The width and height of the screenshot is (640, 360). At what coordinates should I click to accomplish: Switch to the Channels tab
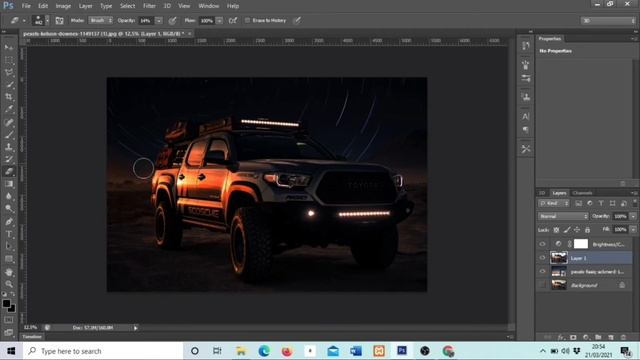pyautogui.click(x=582, y=193)
